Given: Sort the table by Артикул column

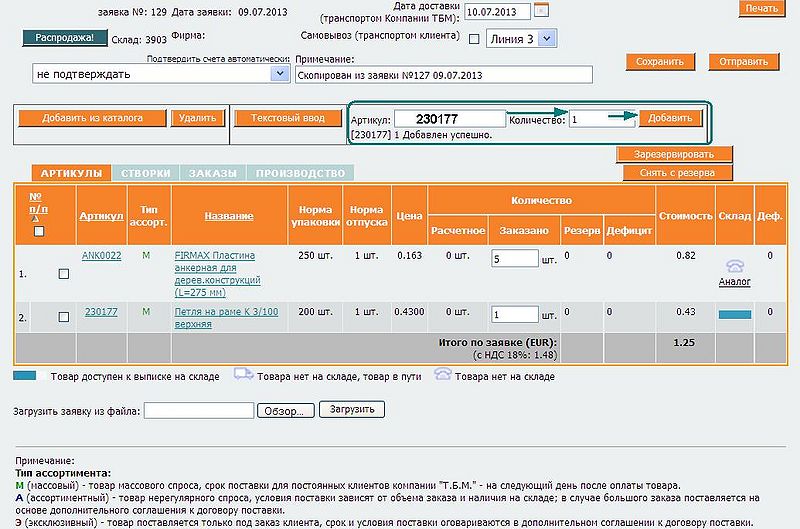Looking at the screenshot, I should point(101,216).
